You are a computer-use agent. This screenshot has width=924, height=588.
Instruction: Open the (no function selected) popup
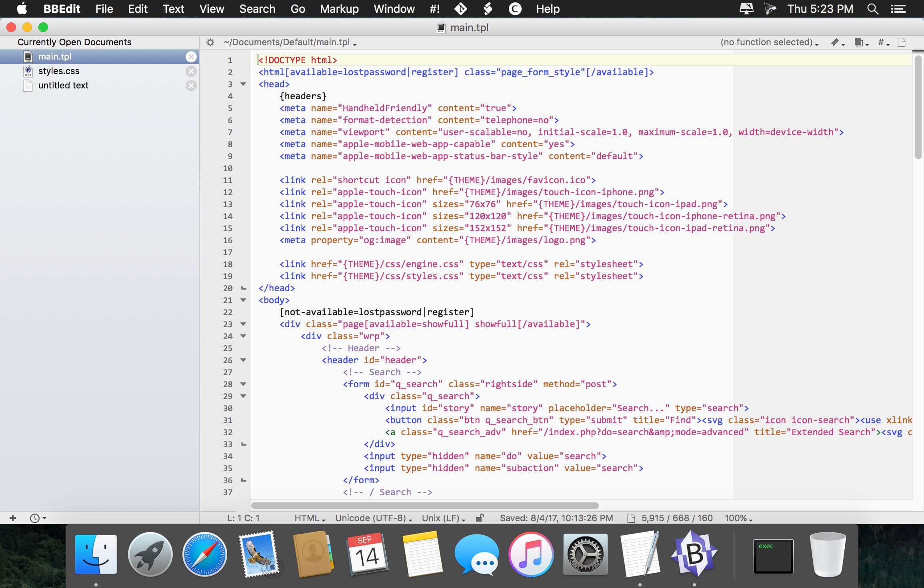(768, 42)
